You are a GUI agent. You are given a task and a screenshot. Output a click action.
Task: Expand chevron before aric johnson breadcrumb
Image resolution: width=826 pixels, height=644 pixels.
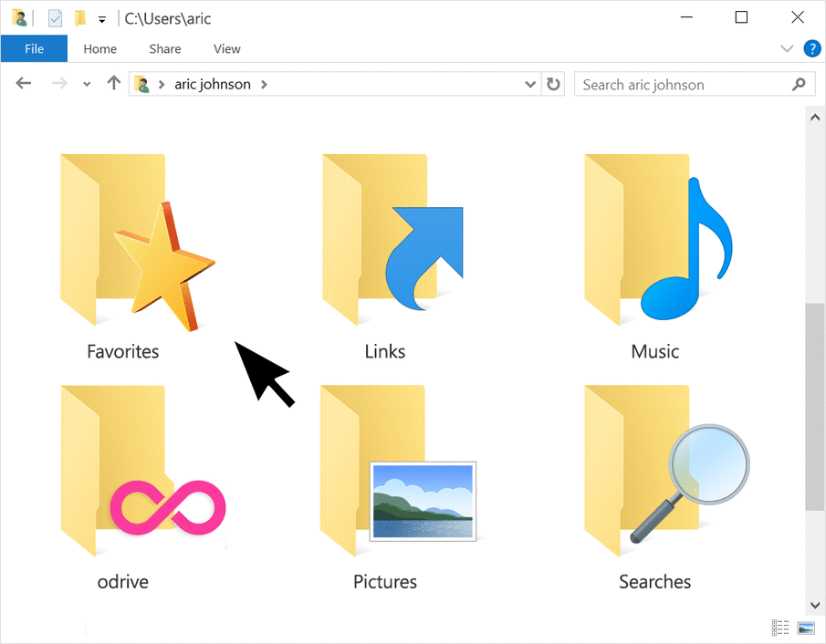(162, 84)
